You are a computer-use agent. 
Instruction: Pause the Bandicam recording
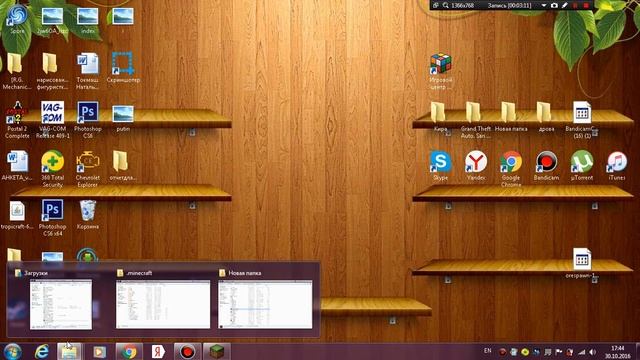pos(576,5)
